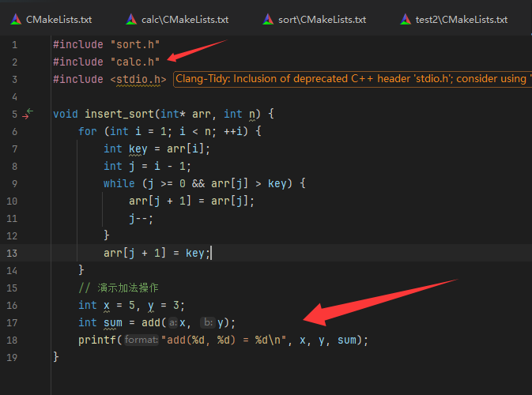
Task: Click the CMake icon on calc\CMakeLists.txt tab
Action: coord(130,19)
